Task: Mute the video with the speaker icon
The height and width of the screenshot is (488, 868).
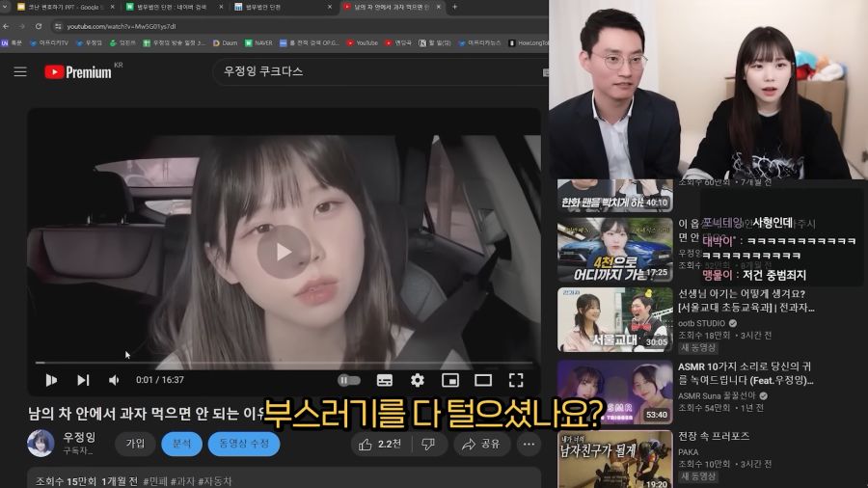Action: pos(114,380)
